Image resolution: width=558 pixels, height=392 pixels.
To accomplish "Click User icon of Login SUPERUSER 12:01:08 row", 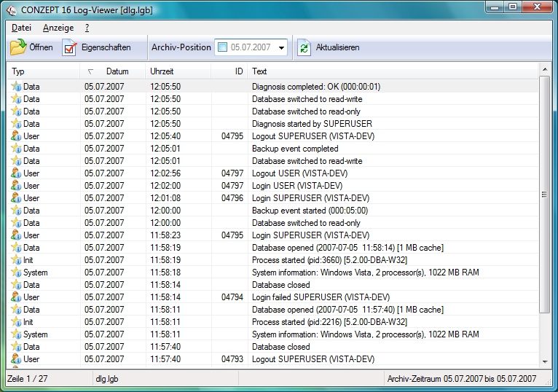I will [16, 198].
